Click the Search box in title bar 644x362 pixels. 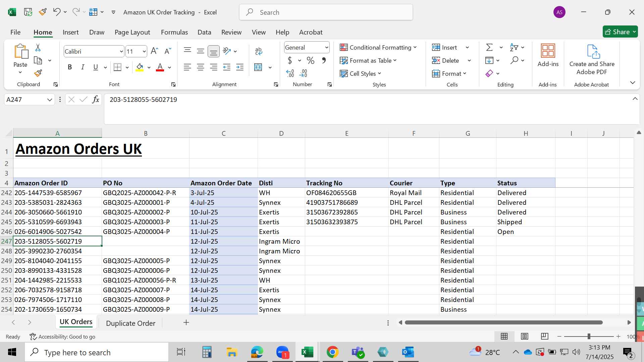pyautogui.click(x=326, y=12)
